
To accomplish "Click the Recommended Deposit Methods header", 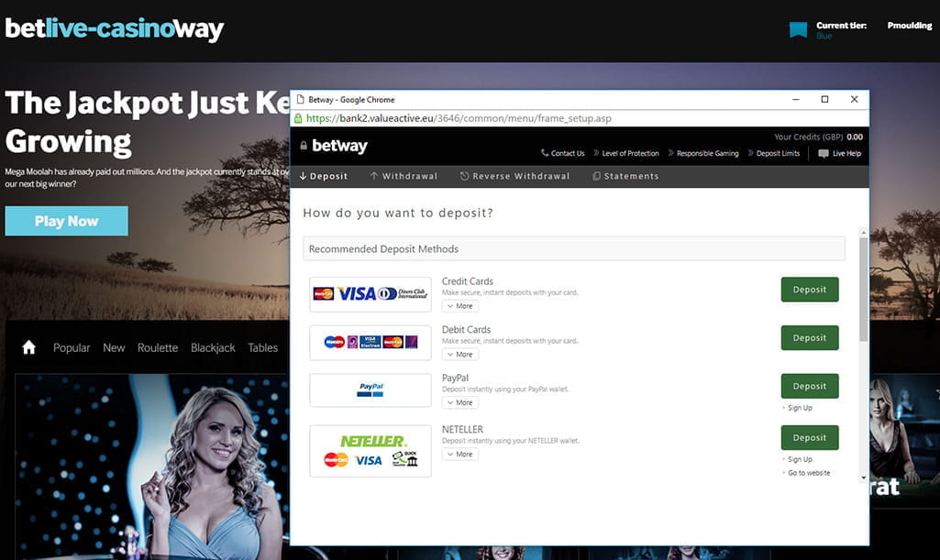I will coord(574,248).
